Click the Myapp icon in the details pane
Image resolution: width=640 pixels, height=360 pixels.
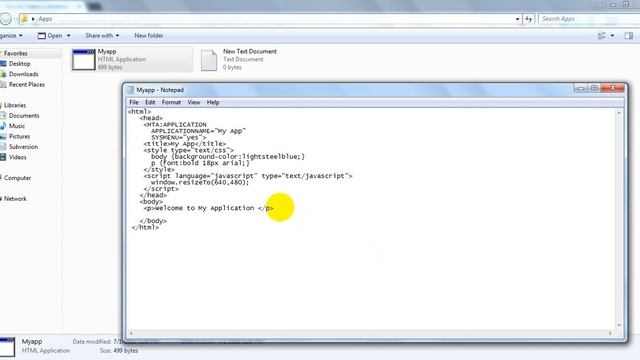click(x=7, y=347)
